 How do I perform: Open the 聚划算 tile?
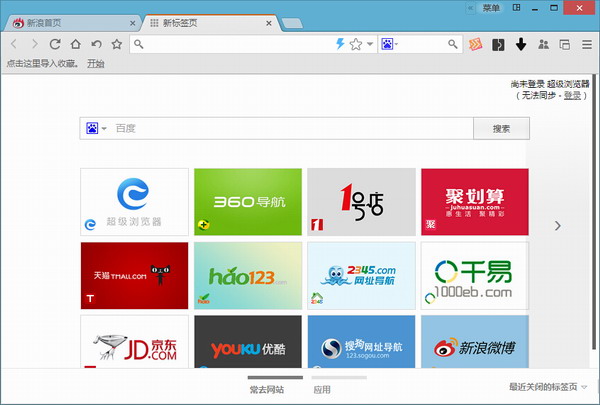pyautogui.click(x=475, y=202)
